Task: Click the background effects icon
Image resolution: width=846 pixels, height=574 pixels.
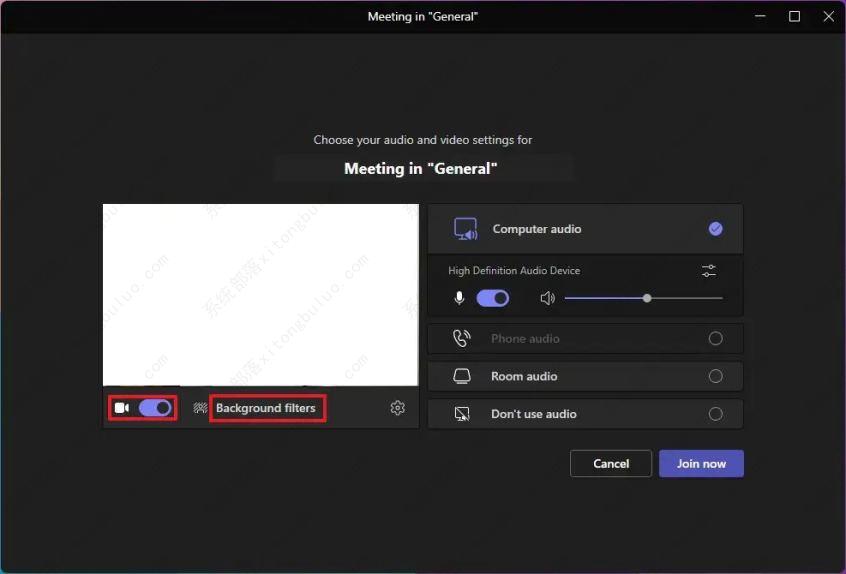Action: (200, 408)
